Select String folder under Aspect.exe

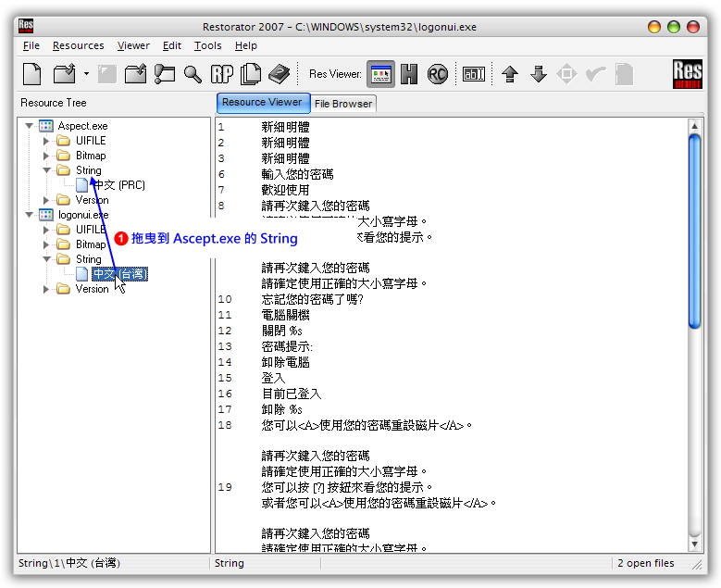tap(89, 170)
